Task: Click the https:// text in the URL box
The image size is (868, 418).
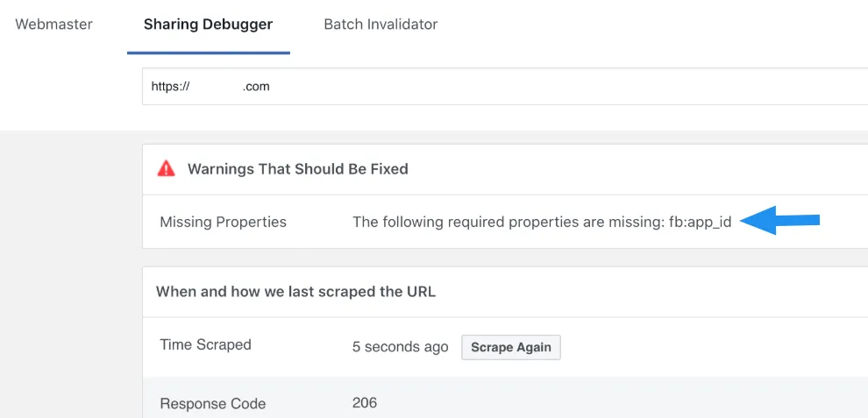Action: click(x=170, y=87)
